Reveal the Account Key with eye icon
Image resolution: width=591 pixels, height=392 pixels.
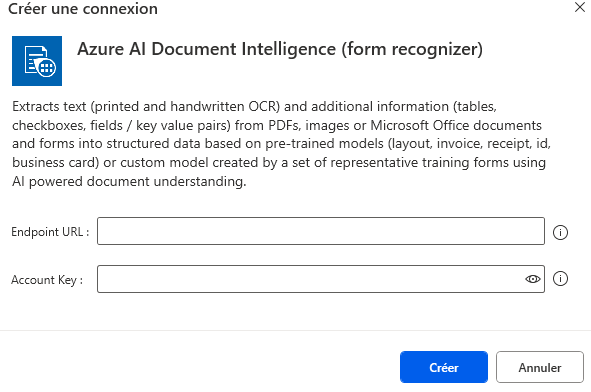(x=533, y=279)
